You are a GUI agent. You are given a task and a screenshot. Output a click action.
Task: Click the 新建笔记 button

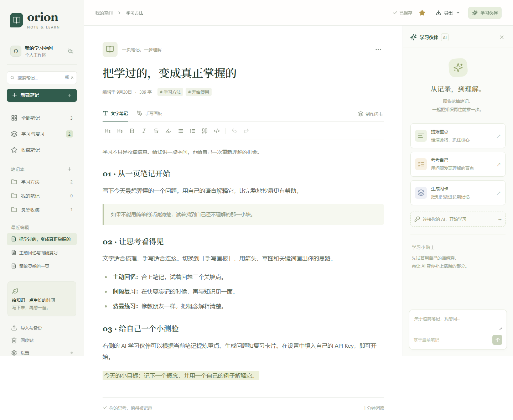[x=42, y=95]
